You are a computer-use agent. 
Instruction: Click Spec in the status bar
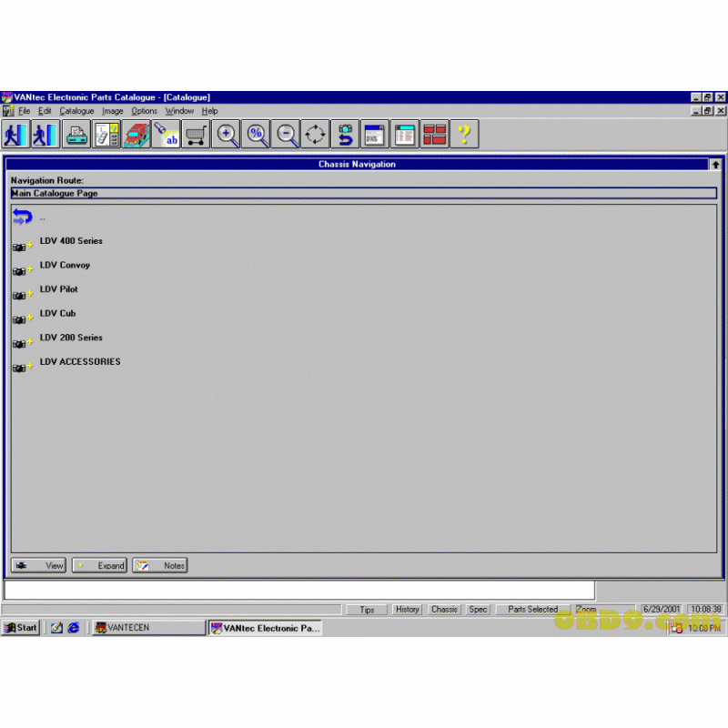click(478, 609)
